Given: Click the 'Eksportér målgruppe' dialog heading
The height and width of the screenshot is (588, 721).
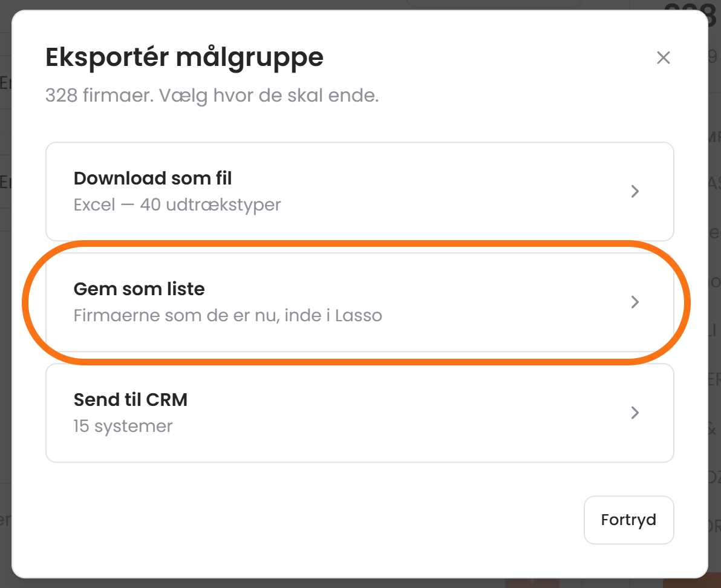Looking at the screenshot, I should pyautogui.click(x=184, y=58).
